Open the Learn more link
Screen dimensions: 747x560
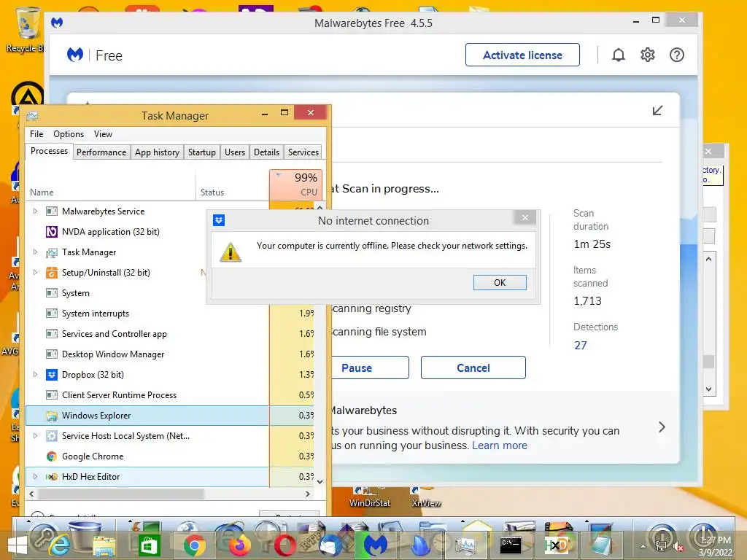pos(499,446)
